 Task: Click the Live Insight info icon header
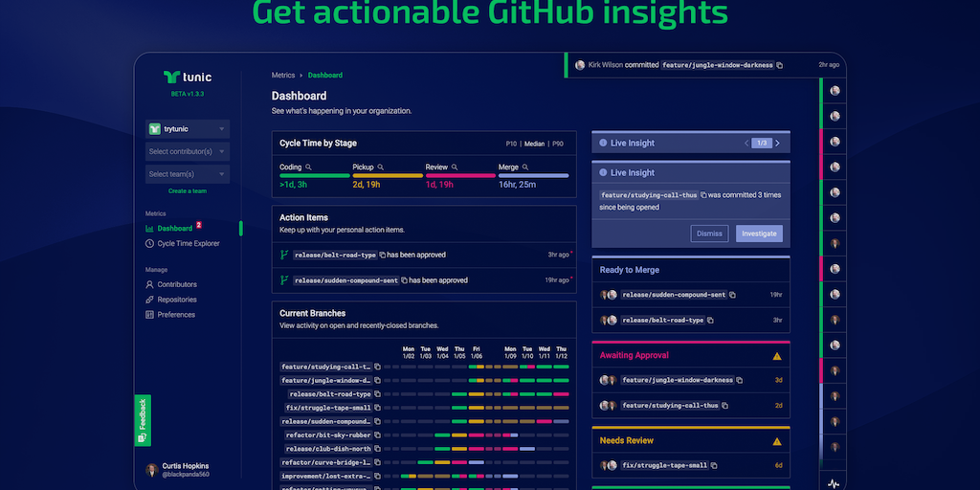click(x=603, y=144)
